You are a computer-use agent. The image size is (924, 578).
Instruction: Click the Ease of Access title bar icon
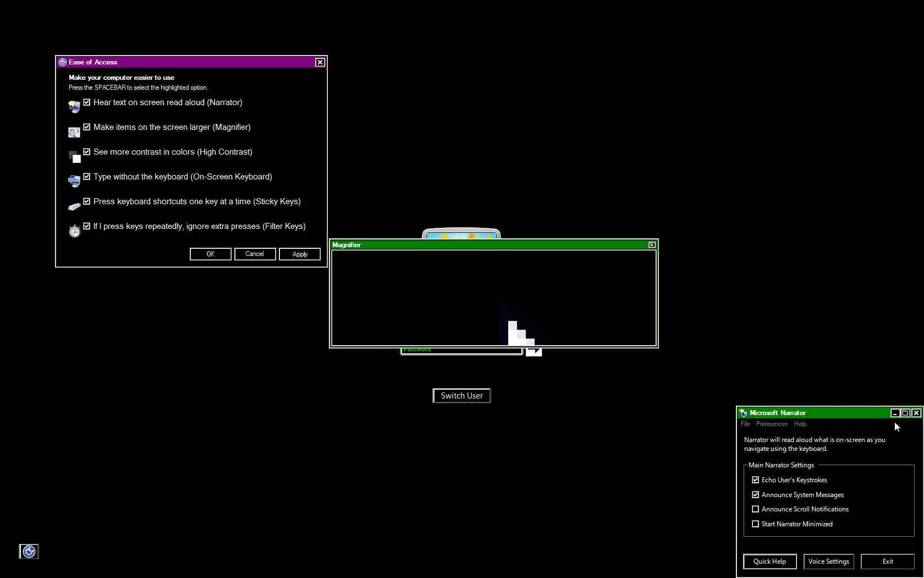pos(63,62)
